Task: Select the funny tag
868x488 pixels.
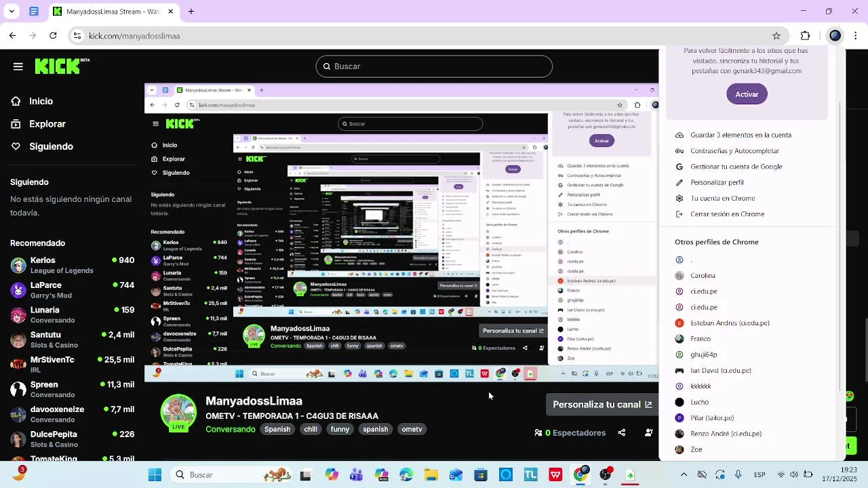Action: coord(340,429)
